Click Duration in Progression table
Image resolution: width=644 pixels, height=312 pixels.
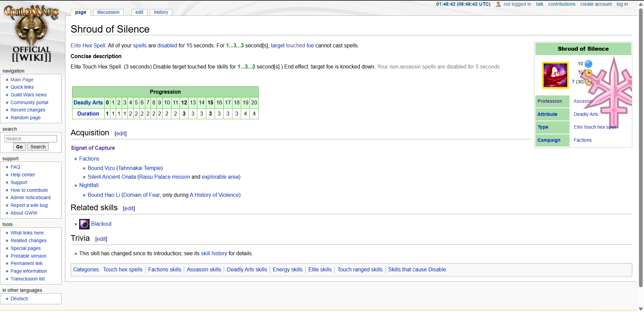point(88,114)
